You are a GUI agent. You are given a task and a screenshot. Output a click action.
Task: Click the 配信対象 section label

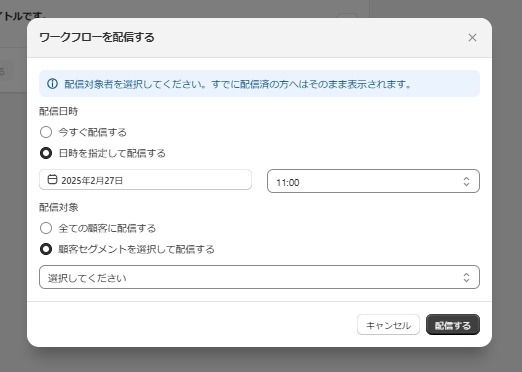point(59,207)
